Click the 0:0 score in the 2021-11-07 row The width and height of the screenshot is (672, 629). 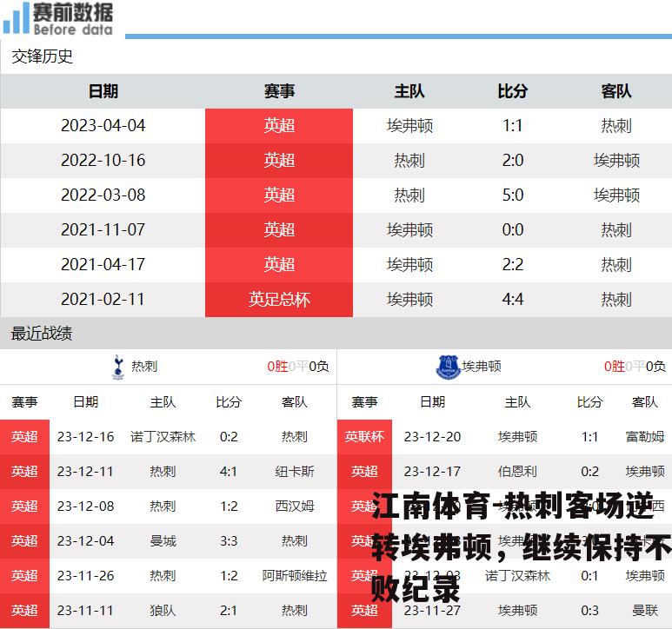click(513, 230)
